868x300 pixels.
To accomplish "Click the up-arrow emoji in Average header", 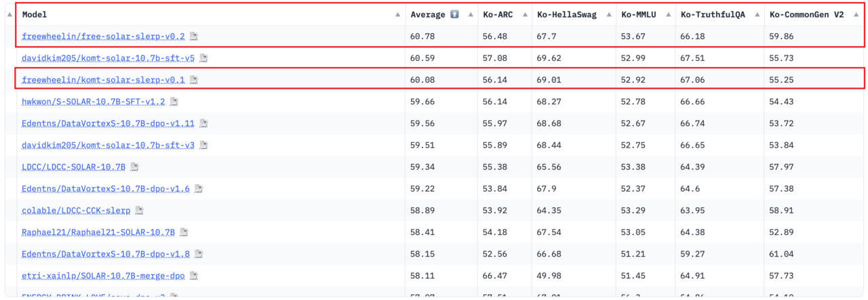I will coord(454,14).
